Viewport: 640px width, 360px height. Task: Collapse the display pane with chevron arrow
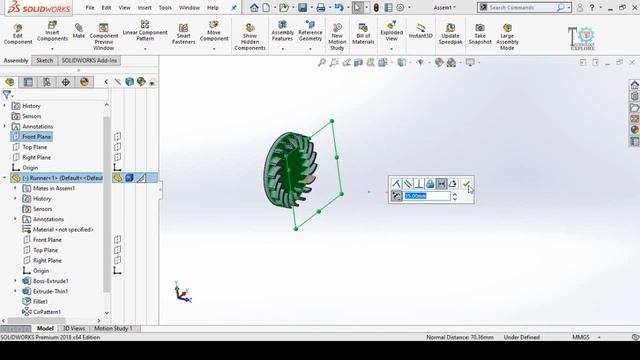point(106,82)
